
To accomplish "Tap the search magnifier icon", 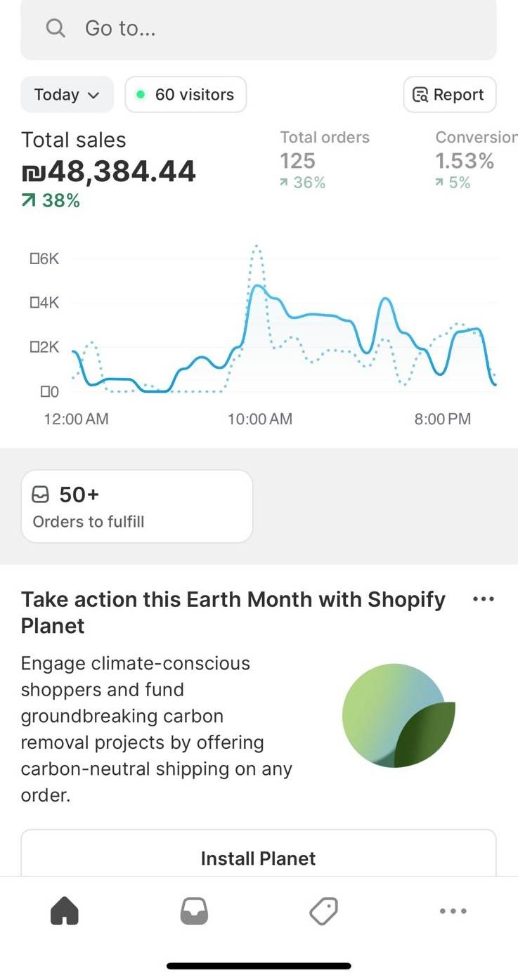I will [x=56, y=28].
